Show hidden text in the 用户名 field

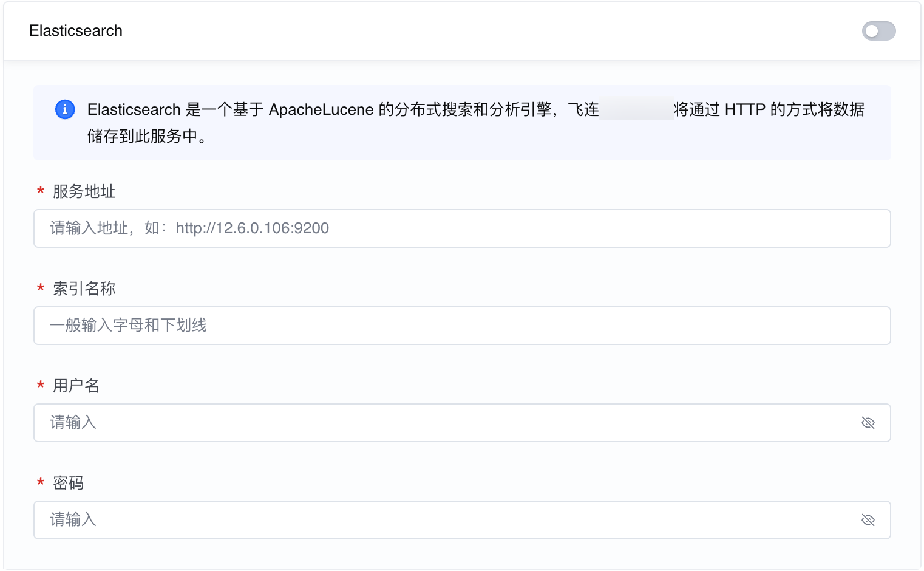(868, 423)
